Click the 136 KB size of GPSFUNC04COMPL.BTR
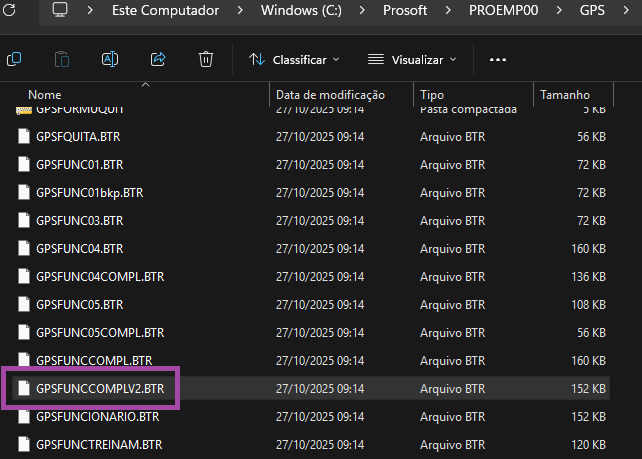Image resolution: width=642 pixels, height=459 pixels. pyautogui.click(x=588, y=276)
